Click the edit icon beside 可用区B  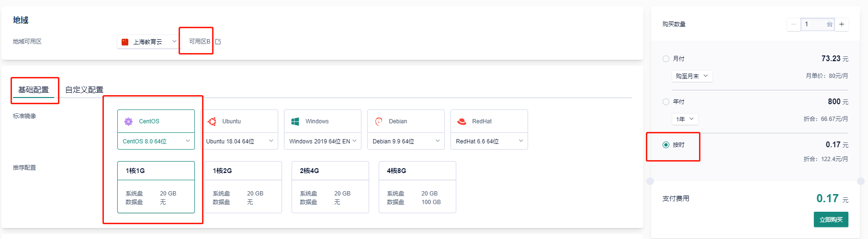click(x=218, y=42)
